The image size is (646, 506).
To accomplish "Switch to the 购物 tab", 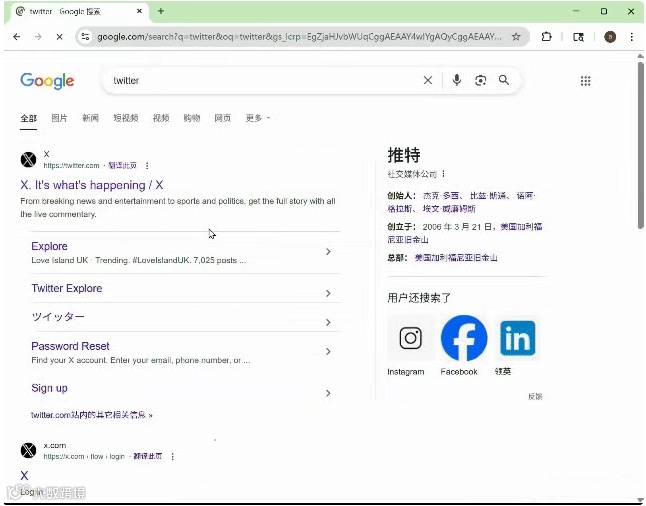I will (192, 118).
